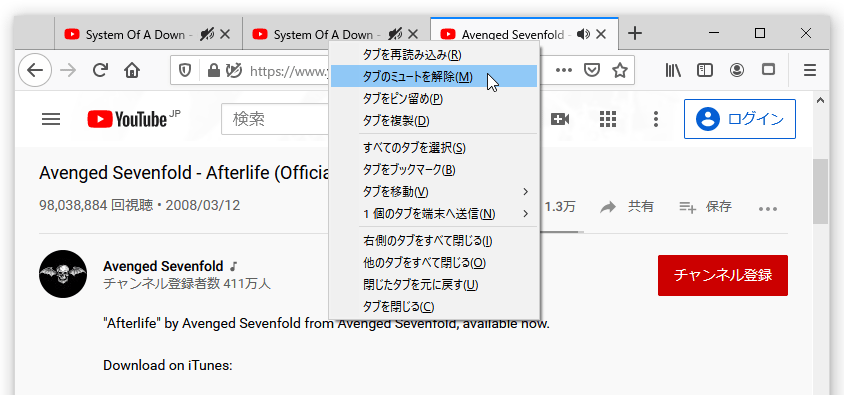Click the URL address bar
The height and width of the screenshot is (395, 844).
(x=289, y=70)
